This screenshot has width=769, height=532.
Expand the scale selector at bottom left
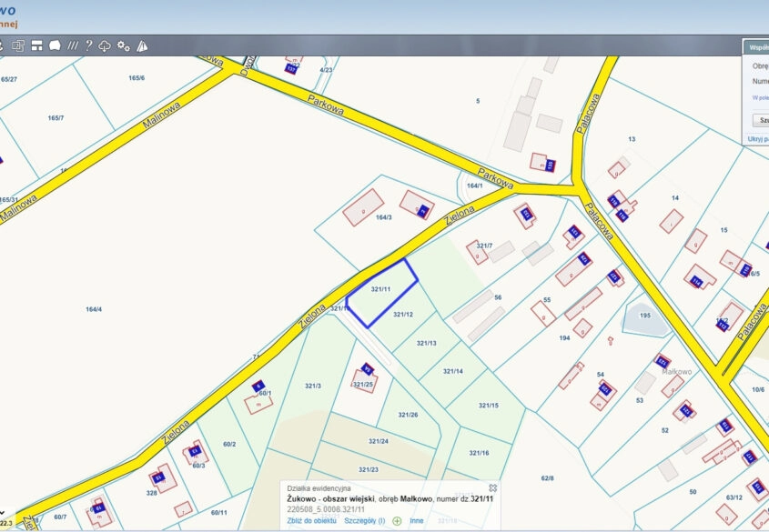[x=4, y=514]
